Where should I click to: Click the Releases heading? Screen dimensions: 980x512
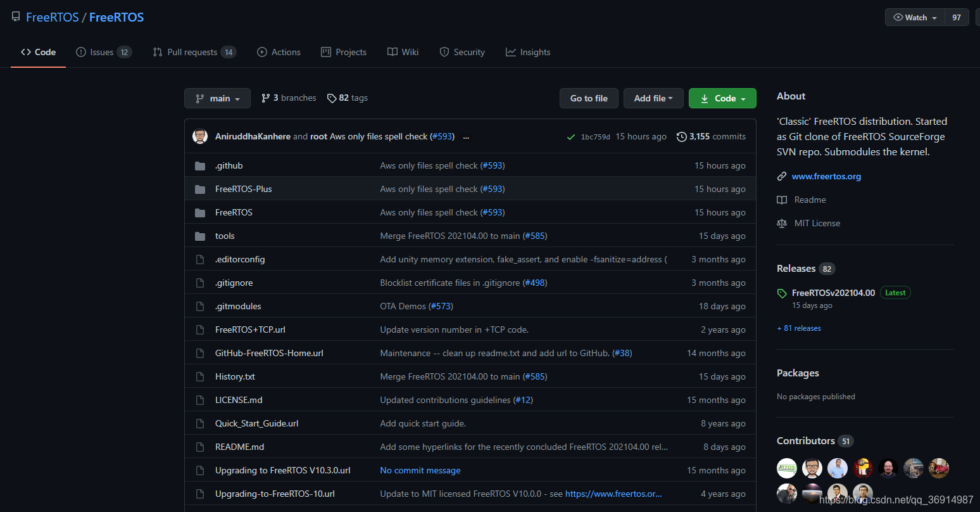(796, 269)
